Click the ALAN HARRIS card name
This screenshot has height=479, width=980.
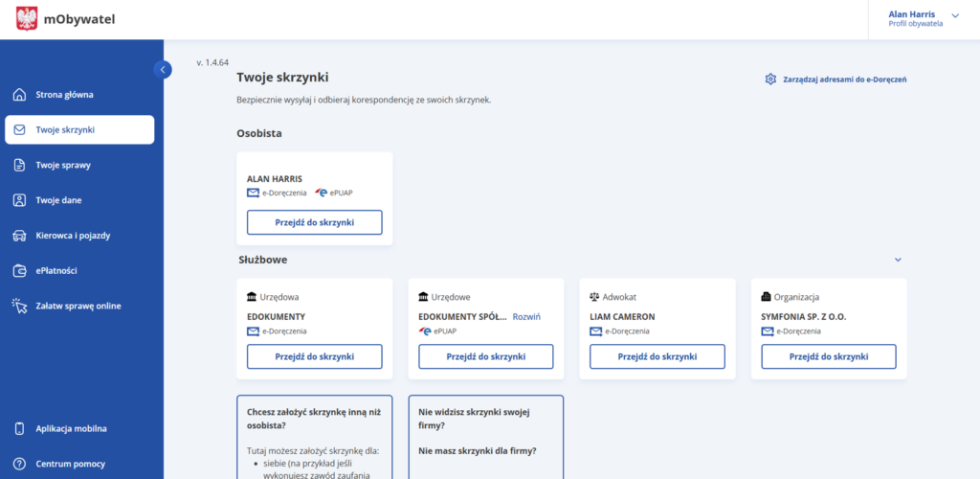click(275, 179)
